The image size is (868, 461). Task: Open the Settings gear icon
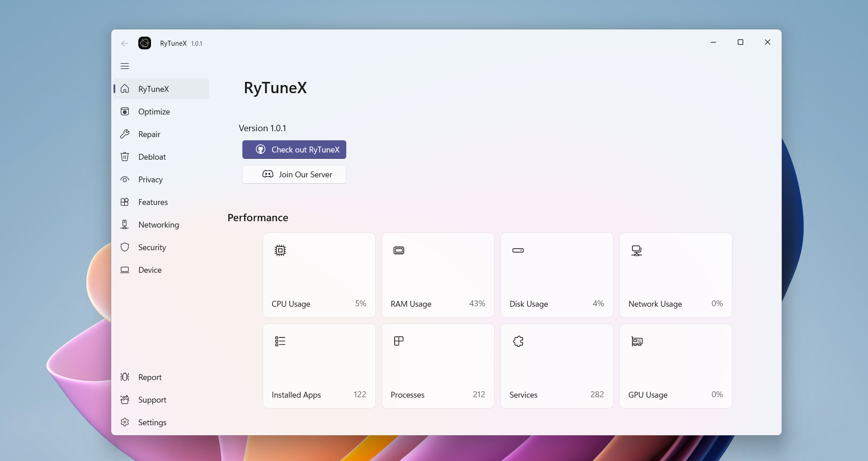[x=125, y=423]
